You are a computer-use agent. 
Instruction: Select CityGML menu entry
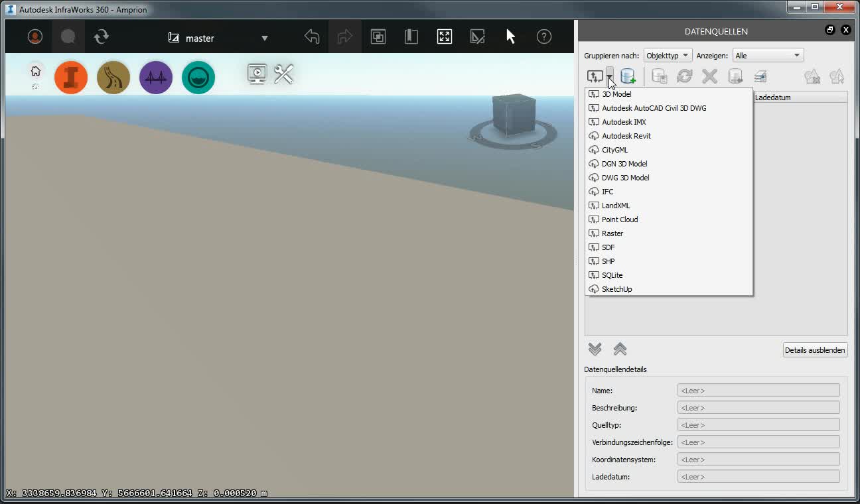pos(669,150)
